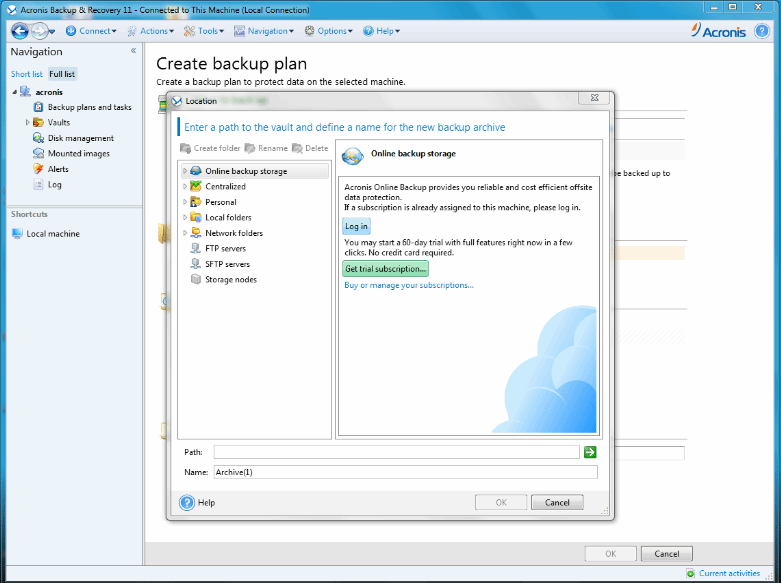Select the Network folders icon
781x583 pixels.
click(196, 233)
